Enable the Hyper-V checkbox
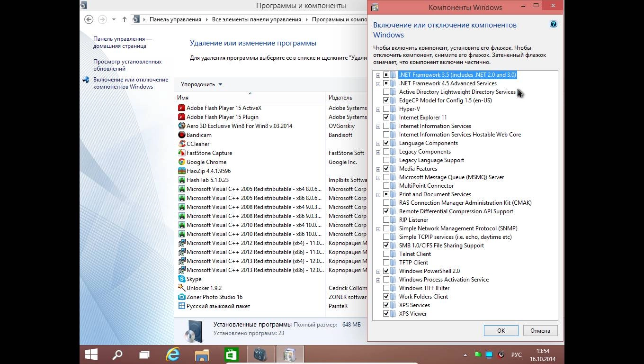The width and height of the screenshot is (644, 364). tap(386, 109)
